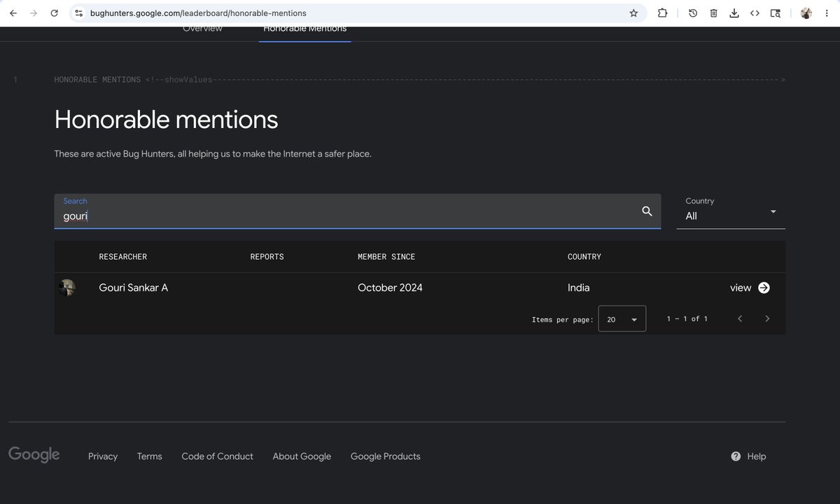The width and height of the screenshot is (840, 504).
Task: Click the Help question mark icon
Action: click(736, 456)
